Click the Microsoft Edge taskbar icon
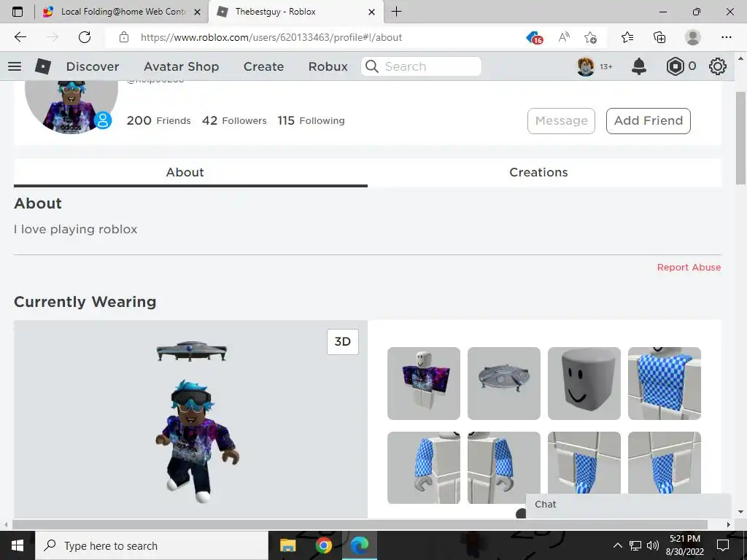 tap(360, 545)
